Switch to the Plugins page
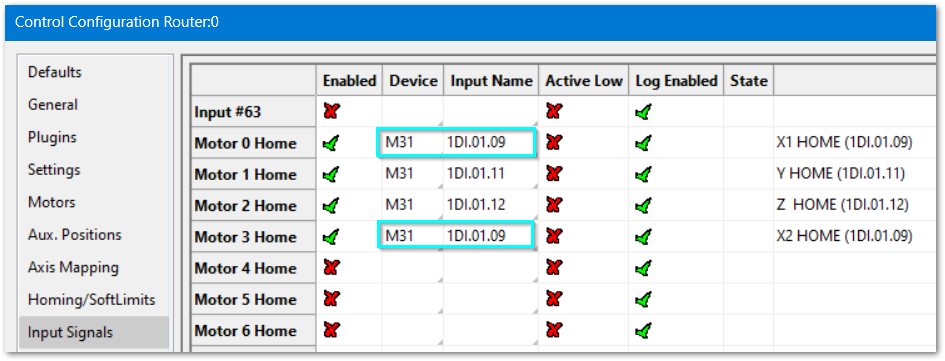Image resolution: width=945 pixels, height=361 pixels. (x=52, y=137)
